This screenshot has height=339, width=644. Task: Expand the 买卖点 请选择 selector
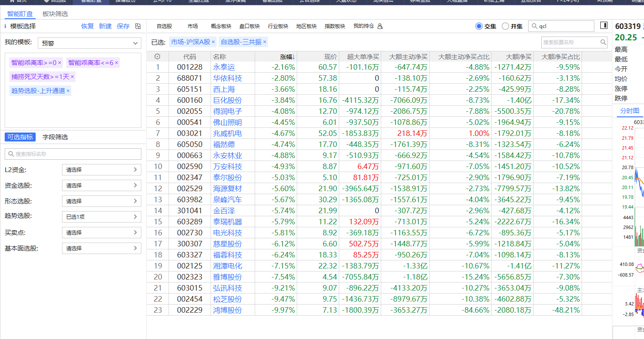[x=101, y=232]
